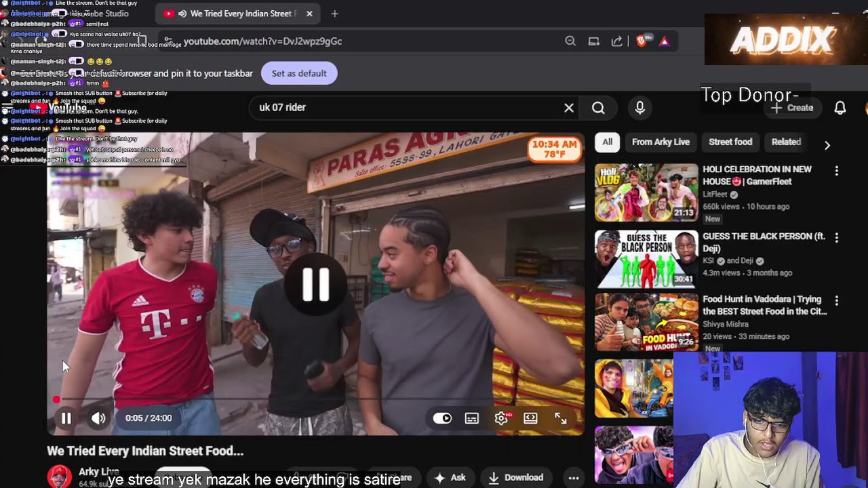Image resolution: width=868 pixels, height=488 pixels.
Task: Open the video settings gear
Action: pos(501,418)
